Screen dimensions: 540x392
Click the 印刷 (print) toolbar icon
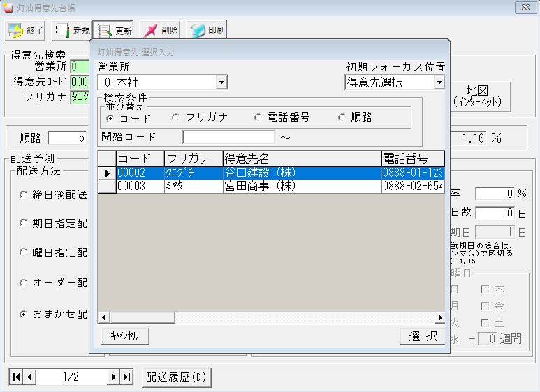[x=207, y=31]
